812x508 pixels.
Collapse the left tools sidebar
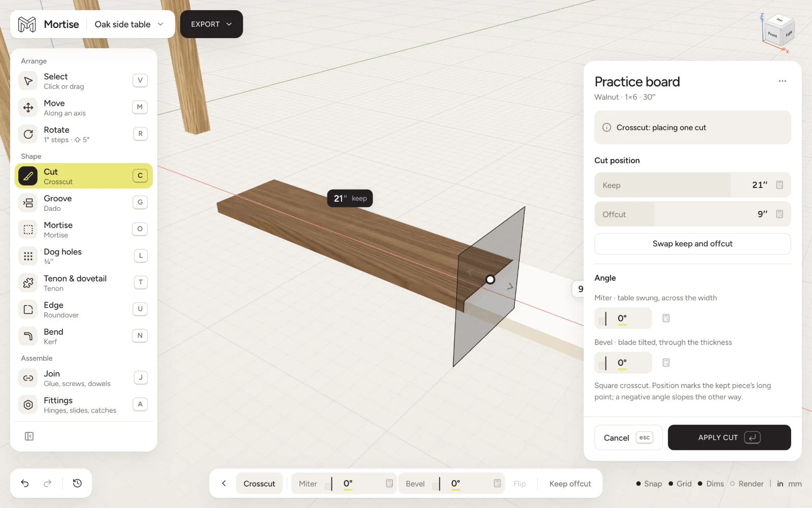tap(29, 436)
